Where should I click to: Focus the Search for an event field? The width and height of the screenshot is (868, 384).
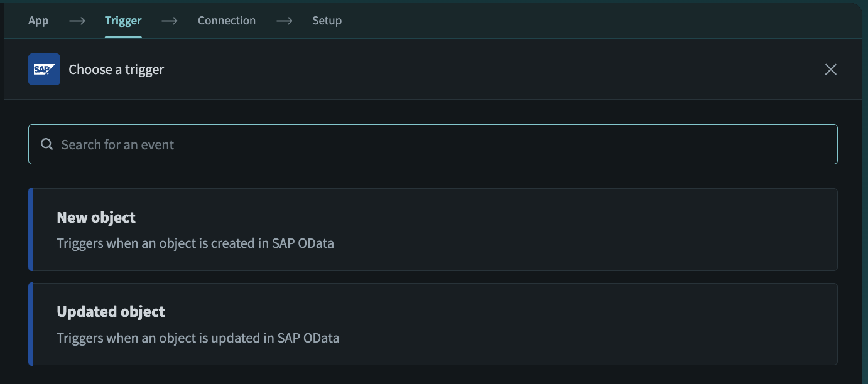click(440, 144)
